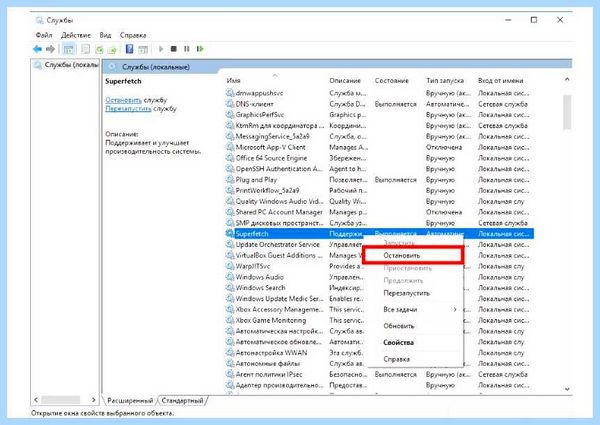Select Службы (локальные) in the left tree

(66, 65)
